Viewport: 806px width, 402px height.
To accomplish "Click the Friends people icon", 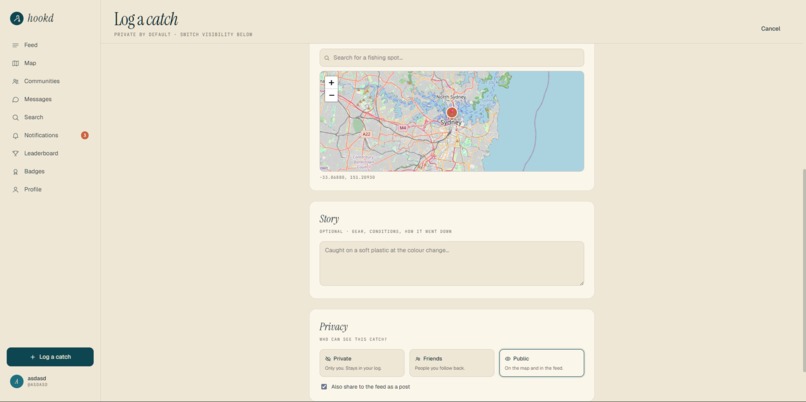I will tap(418, 359).
